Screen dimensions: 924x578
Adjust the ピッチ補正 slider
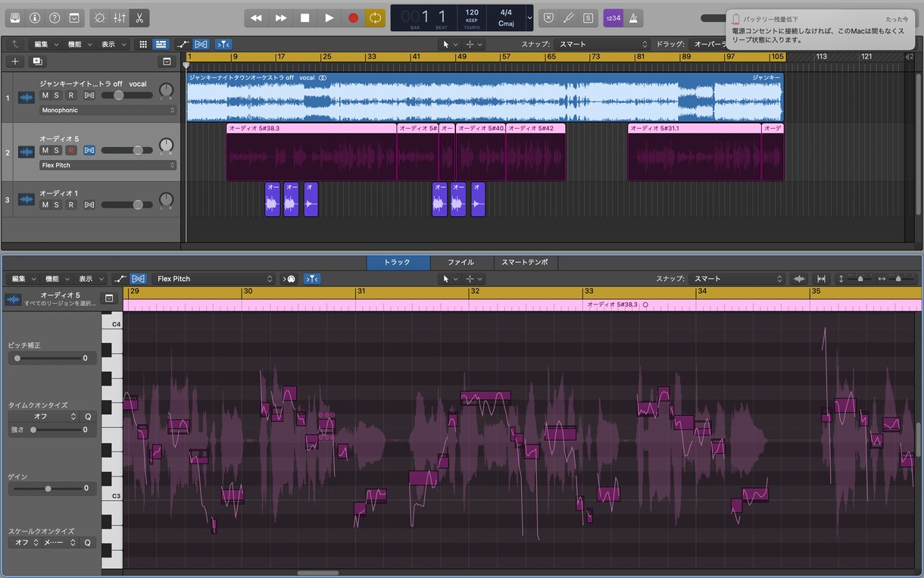pyautogui.click(x=17, y=358)
